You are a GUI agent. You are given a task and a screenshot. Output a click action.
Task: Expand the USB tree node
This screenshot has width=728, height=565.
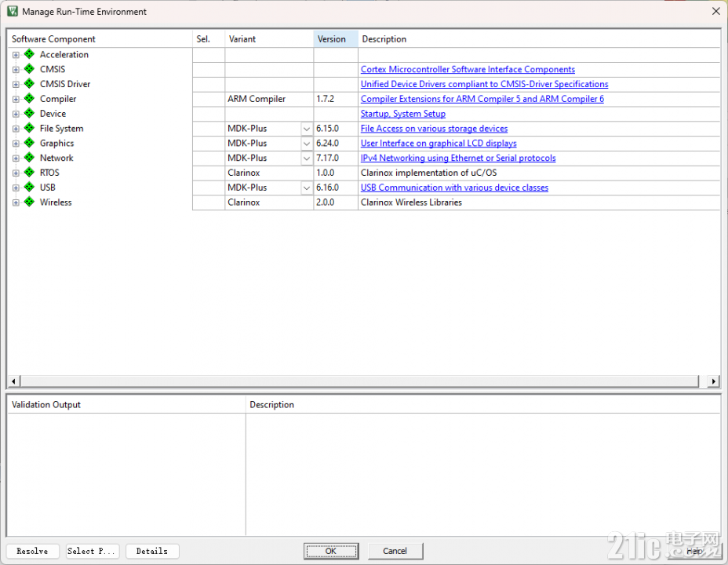[16, 188]
